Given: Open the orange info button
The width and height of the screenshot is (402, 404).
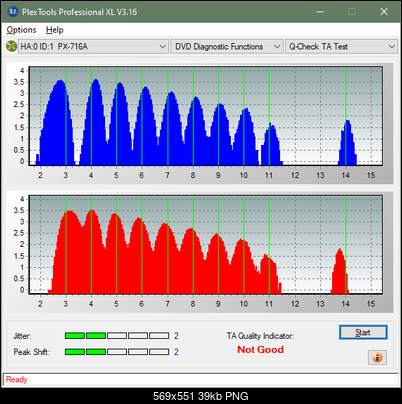Looking at the screenshot, I should 377,358.
